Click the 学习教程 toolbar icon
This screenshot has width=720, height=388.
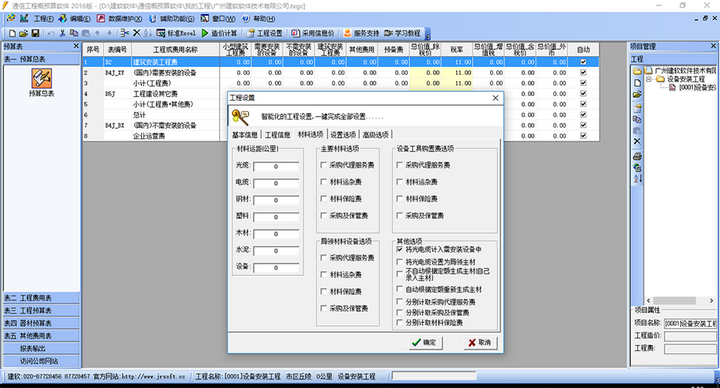point(388,33)
